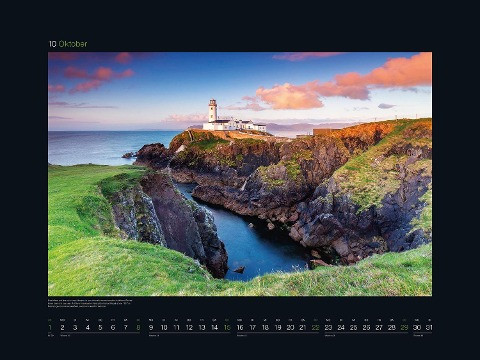Select day 30 in the calendar row
Image resolution: width=480 pixels, height=360 pixels.
point(417,327)
